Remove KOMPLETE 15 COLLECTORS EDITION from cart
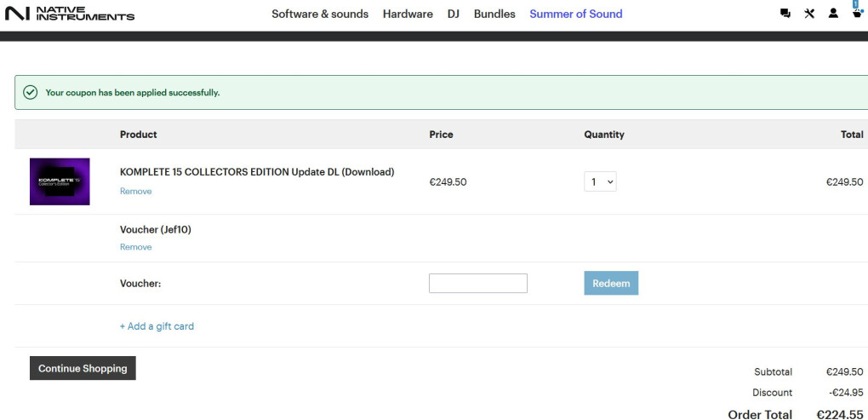This screenshot has width=868, height=420. pyautogui.click(x=135, y=191)
